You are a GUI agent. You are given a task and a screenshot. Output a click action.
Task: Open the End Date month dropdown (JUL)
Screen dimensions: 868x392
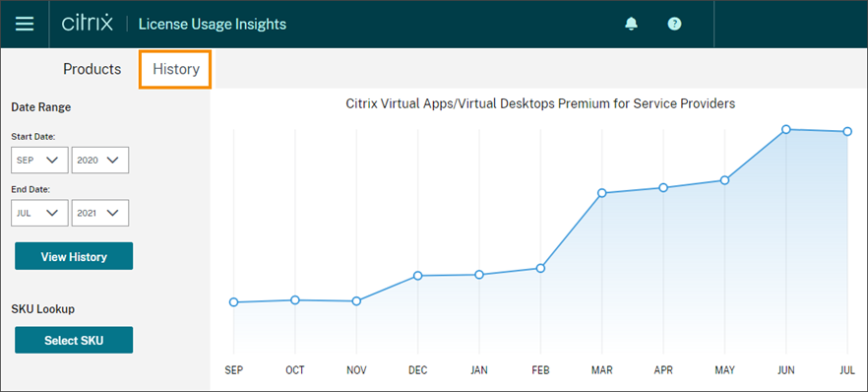click(x=39, y=213)
